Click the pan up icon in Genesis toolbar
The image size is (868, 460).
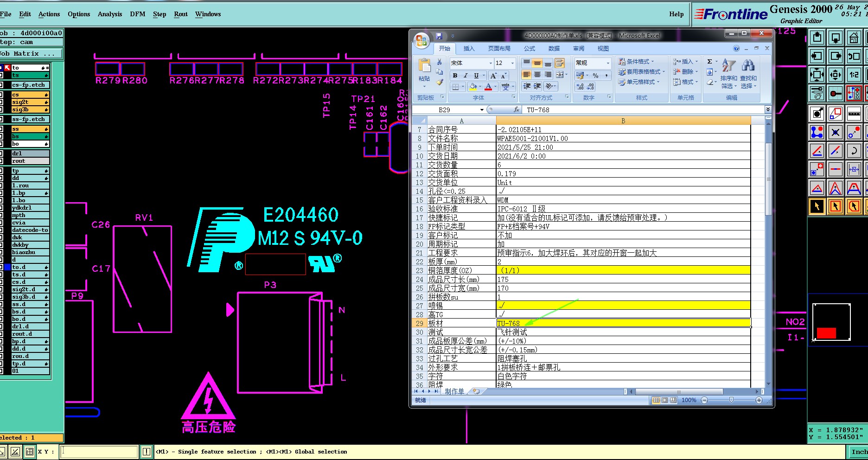point(817,38)
